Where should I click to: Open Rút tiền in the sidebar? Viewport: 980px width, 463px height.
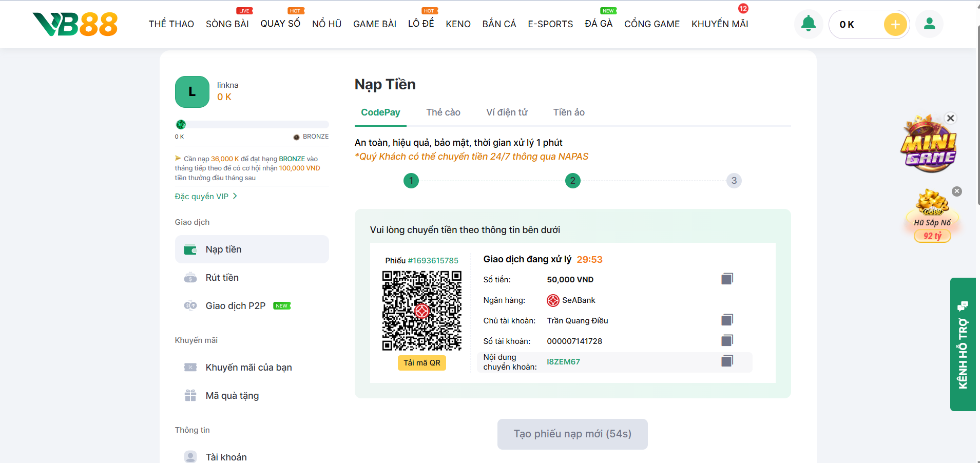pos(222,278)
